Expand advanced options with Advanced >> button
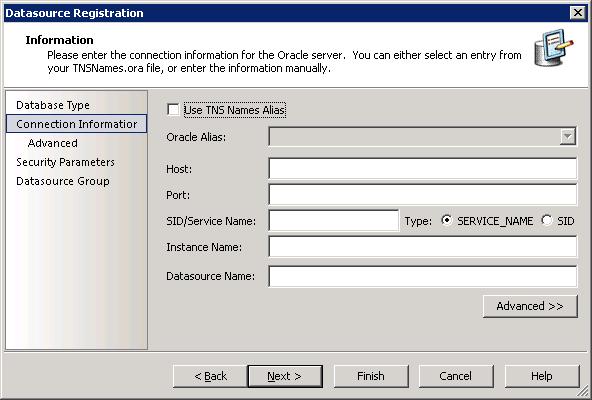 [530, 306]
